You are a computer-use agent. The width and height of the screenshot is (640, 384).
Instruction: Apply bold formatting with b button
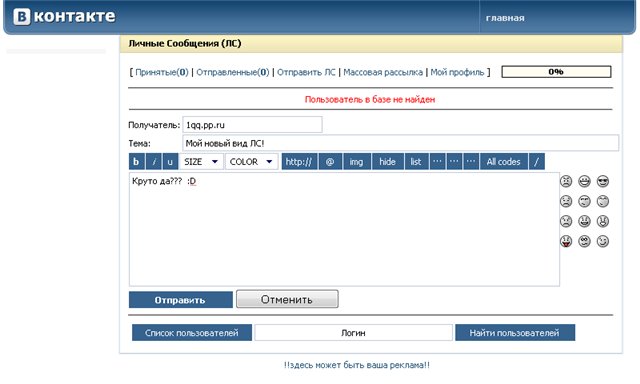[x=137, y=162]
